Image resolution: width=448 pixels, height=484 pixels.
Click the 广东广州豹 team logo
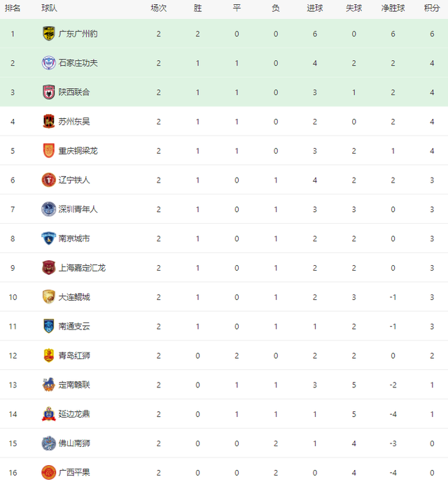tap(48, 34)
